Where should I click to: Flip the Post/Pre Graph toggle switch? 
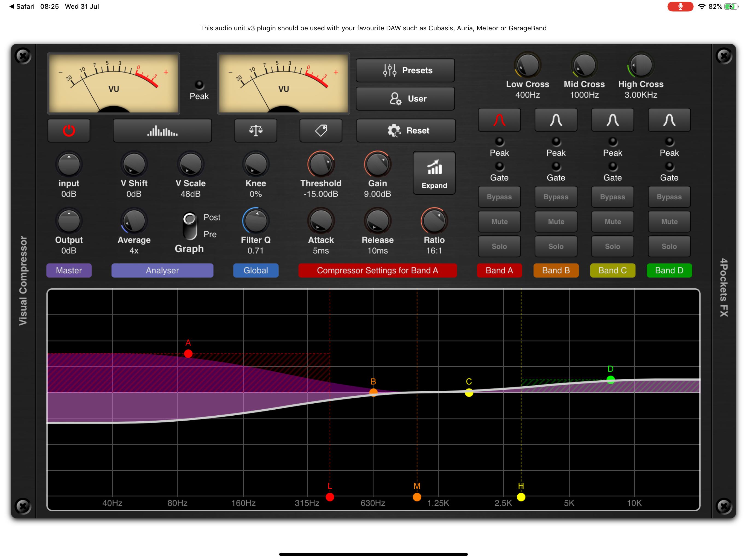[190, 226]
